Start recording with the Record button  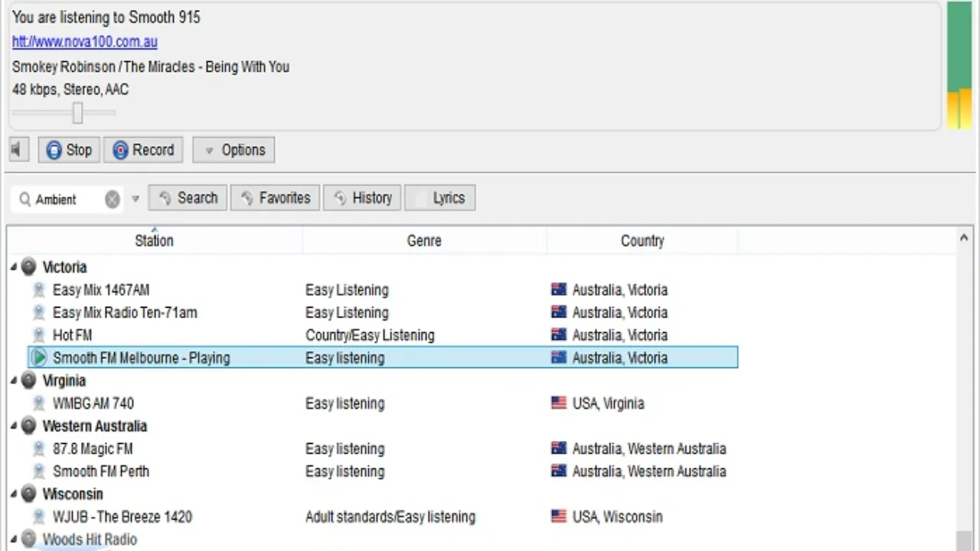coord(143,150)
